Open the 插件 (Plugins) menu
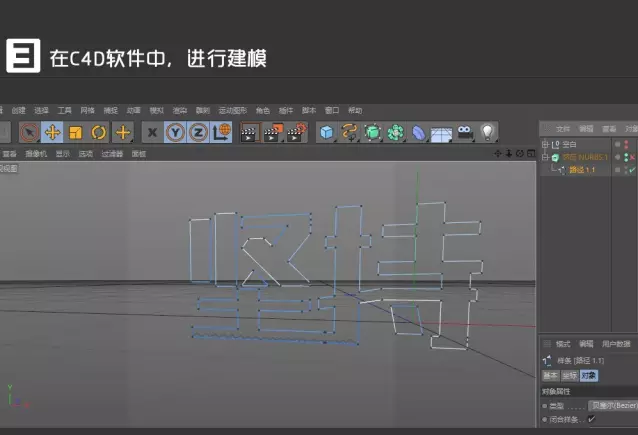Viewport: 638px width, 435px height. click(286, 110)
